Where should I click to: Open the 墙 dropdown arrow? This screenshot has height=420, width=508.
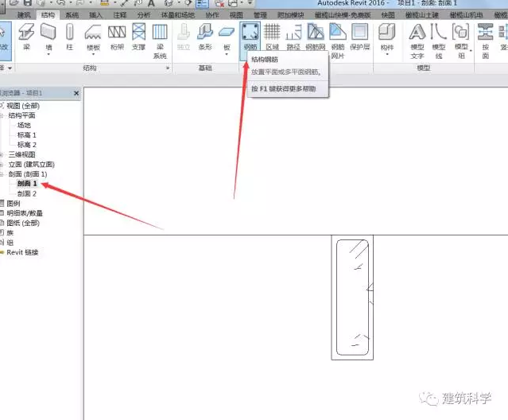48,54
